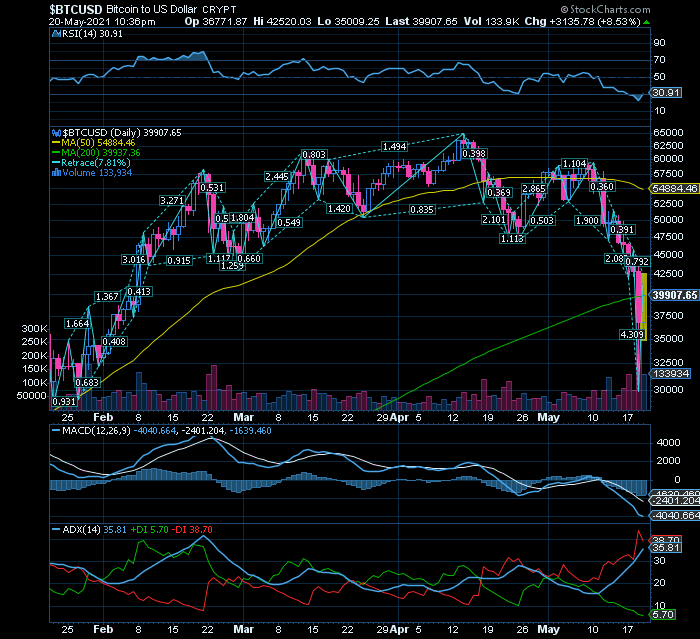
Task: Click the 1.900 retracement label
Action: pos(587,221)
